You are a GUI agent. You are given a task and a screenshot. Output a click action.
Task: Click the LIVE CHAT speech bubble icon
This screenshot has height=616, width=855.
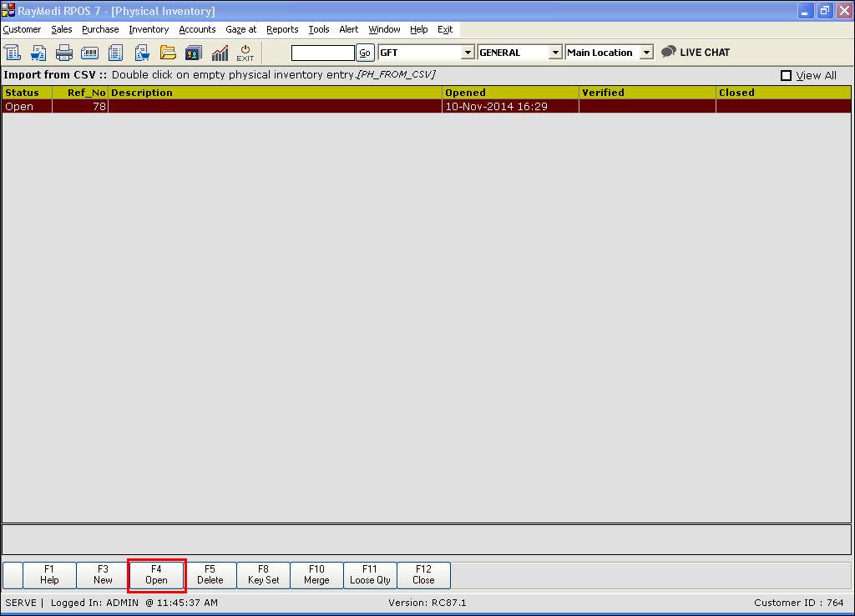coord(669,52)
